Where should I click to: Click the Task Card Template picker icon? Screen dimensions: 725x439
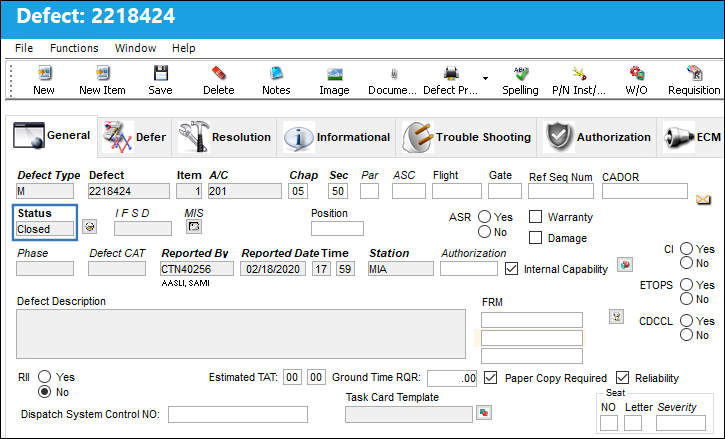click(x=484, y=413)
